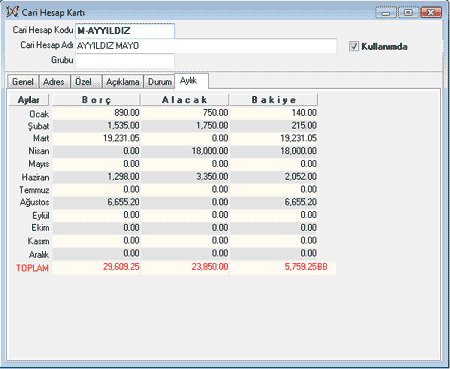Click the Cari Hesap Kodu input field

[125, 31]
